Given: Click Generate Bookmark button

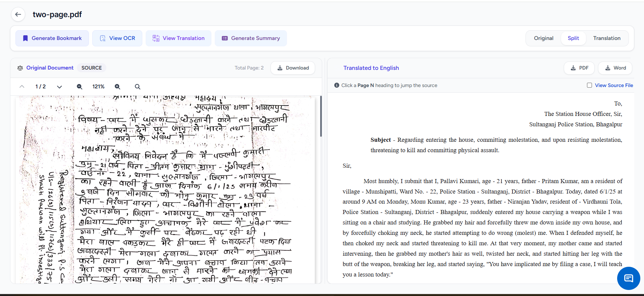Looking at the screenshot, I should point(52,38).
